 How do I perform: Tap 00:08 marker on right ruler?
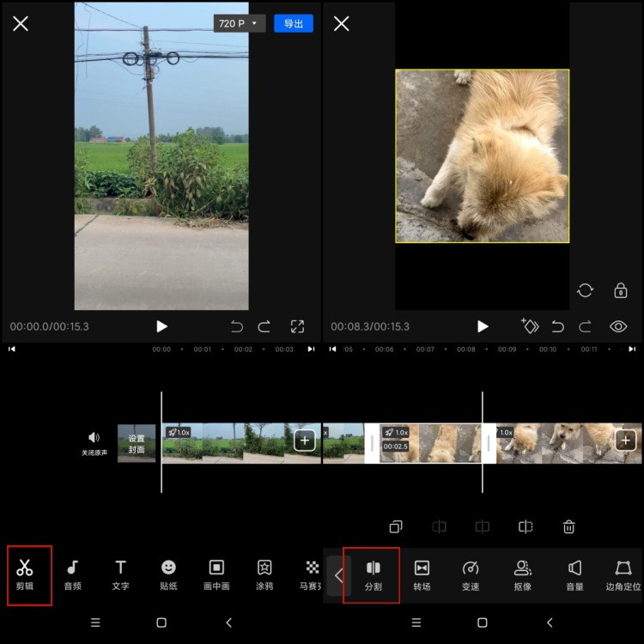coord(465,349)
